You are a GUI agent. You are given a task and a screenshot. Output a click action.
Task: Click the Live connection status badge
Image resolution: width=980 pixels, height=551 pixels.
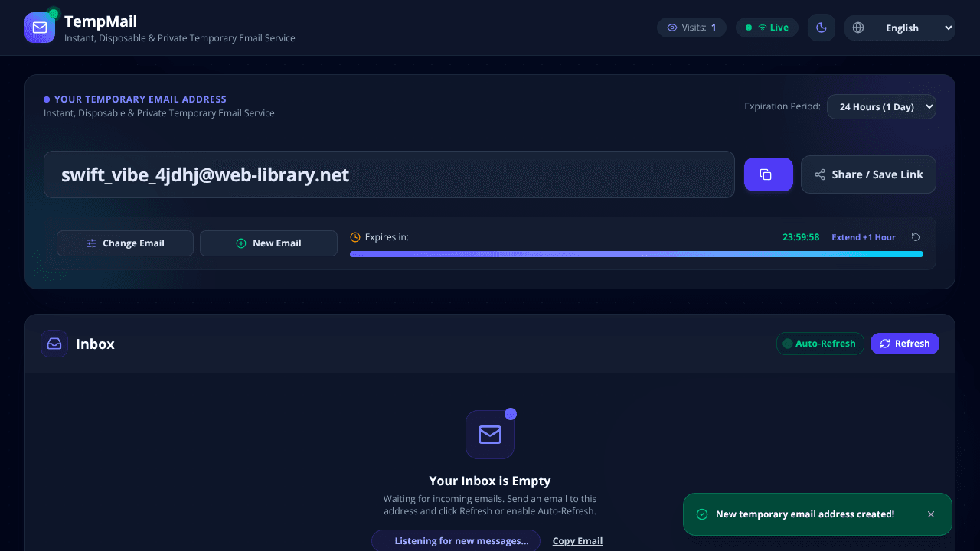click(767, 28)
